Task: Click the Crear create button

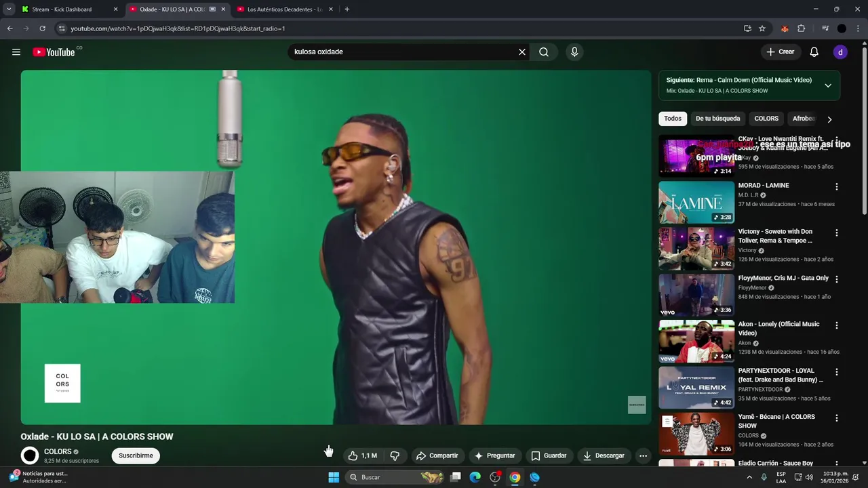Action: click(x=780, y=52)
